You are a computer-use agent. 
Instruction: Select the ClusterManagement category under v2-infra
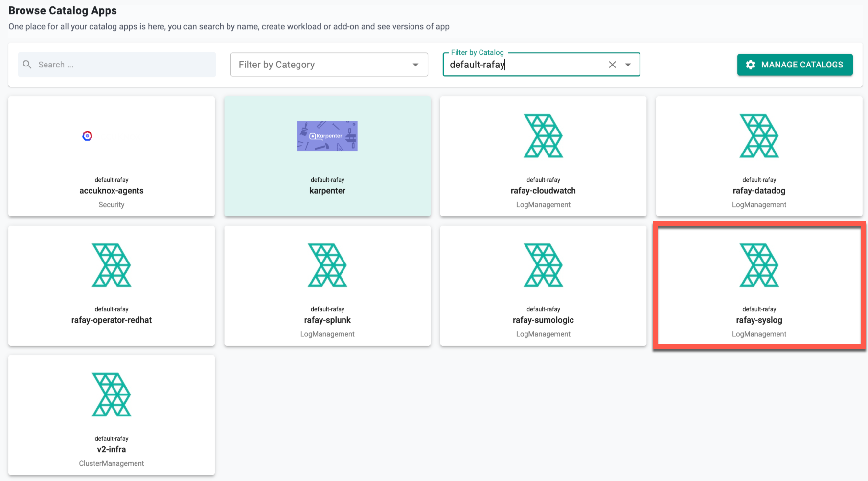point(112,463)
